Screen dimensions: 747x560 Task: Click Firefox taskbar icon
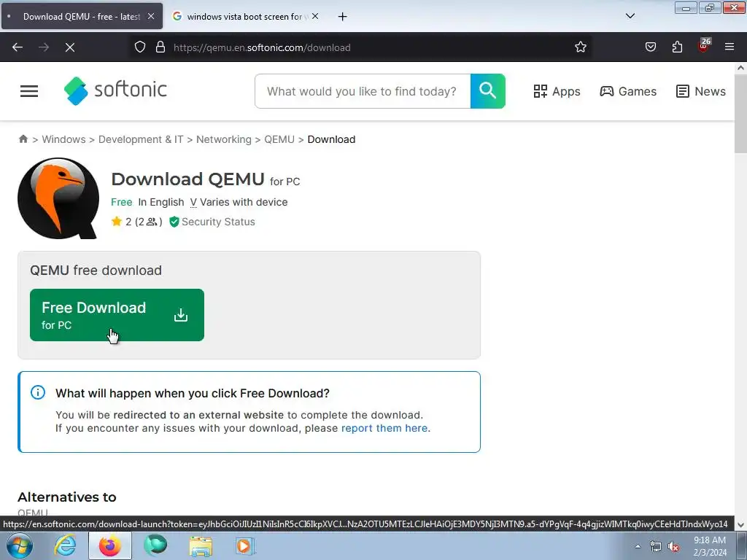(110, 545)
